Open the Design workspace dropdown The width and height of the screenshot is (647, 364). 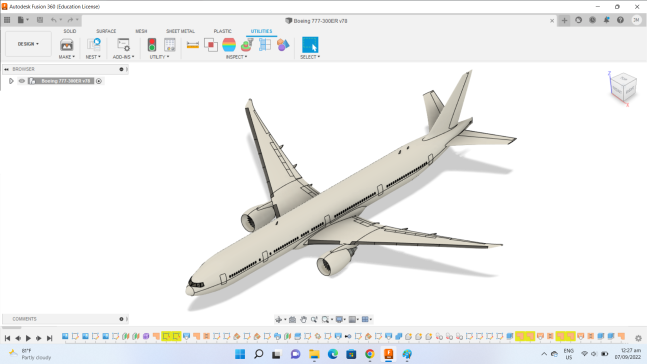click(28, 44)
